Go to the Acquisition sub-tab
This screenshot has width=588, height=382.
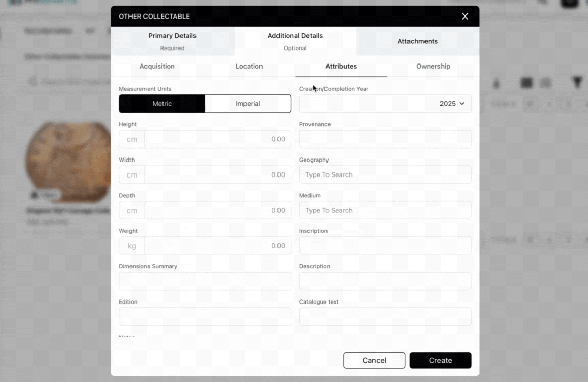(x=157, y=67)
